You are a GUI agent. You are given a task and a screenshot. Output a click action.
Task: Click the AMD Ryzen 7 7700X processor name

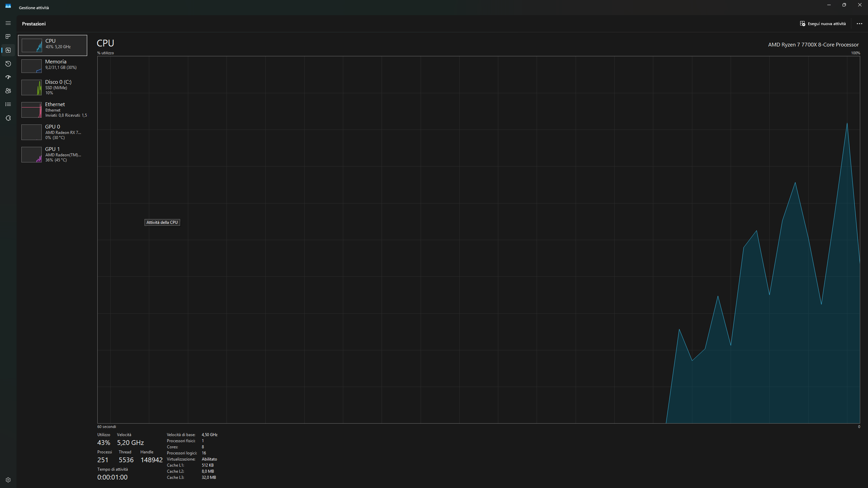pos(813,45)
